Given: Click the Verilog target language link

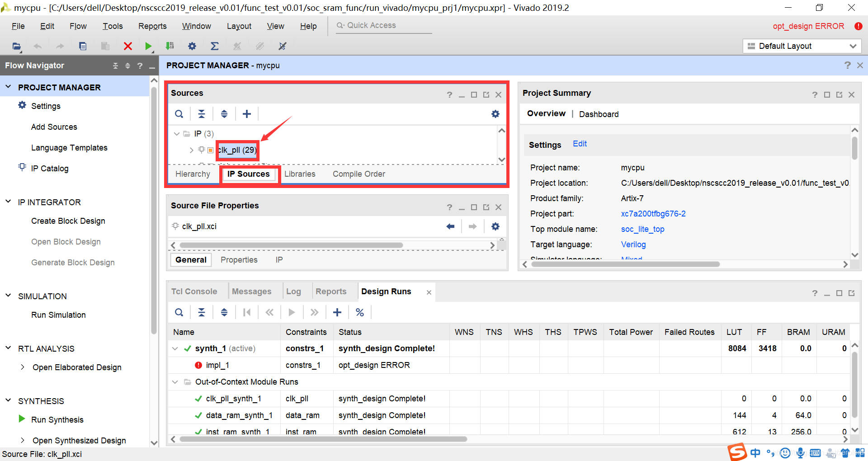Looking at the screenshot, I should 633,245.
